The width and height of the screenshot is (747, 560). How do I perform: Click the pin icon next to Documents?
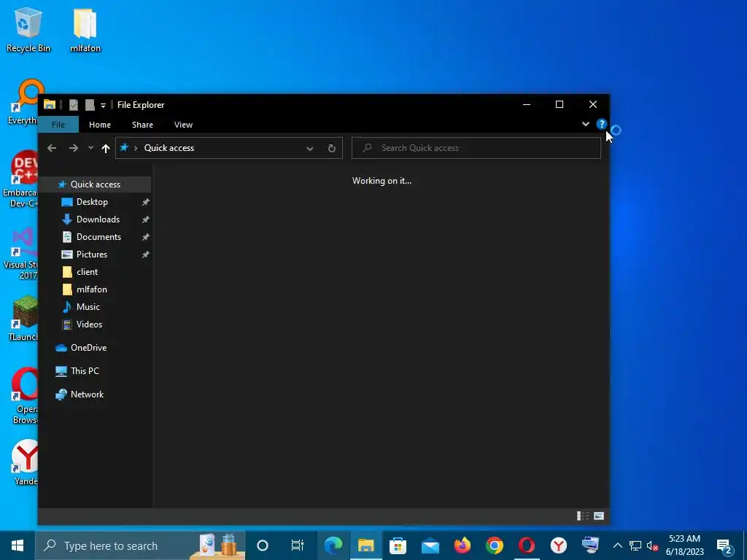(x=146, y=237)
